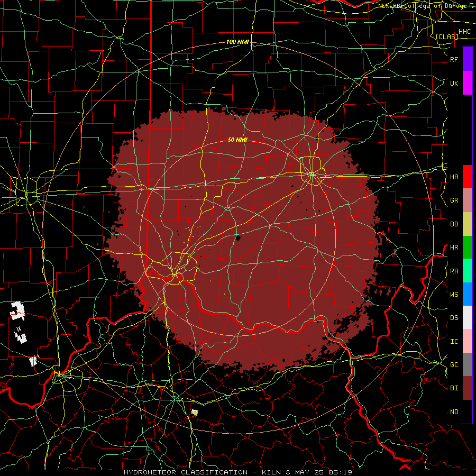Click the 50 NMI range ring label

pos(237,140)
